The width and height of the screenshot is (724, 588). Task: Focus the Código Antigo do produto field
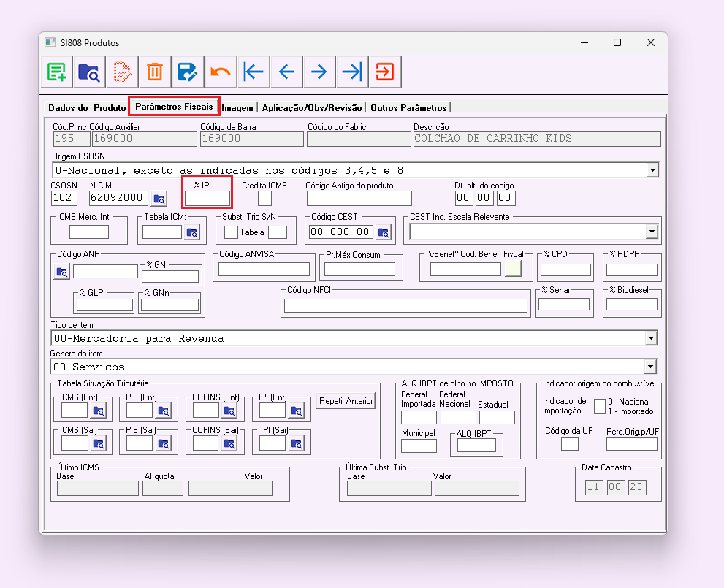359,199
